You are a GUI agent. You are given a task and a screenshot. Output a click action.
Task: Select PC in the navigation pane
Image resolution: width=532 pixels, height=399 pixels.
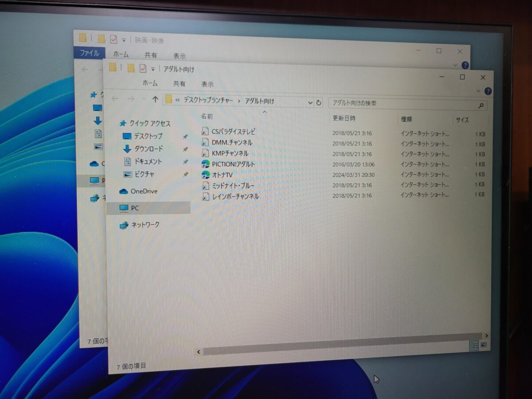[149, 208]
